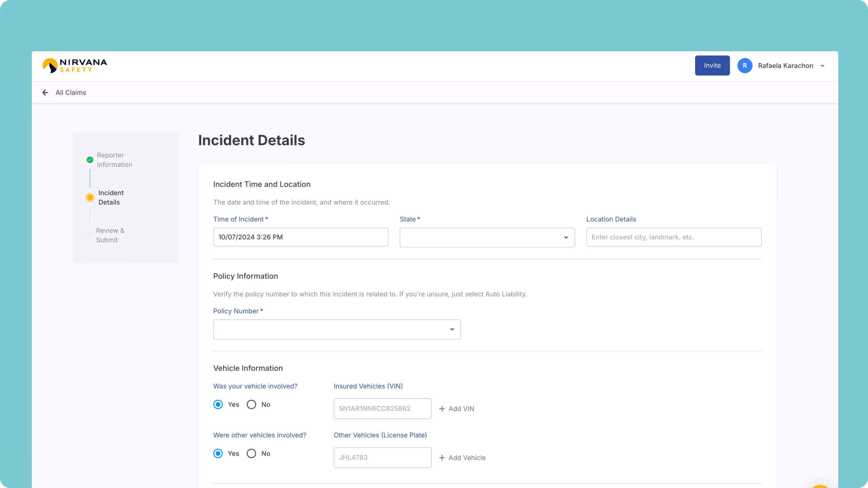Expand the account menu beside Rafaela Karachon

(823, 65)
